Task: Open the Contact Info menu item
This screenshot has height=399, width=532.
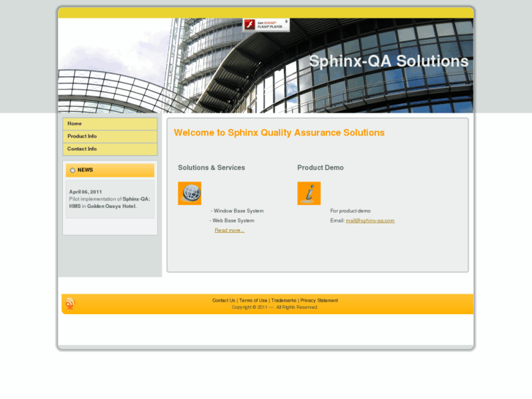Action: (110, 149)
